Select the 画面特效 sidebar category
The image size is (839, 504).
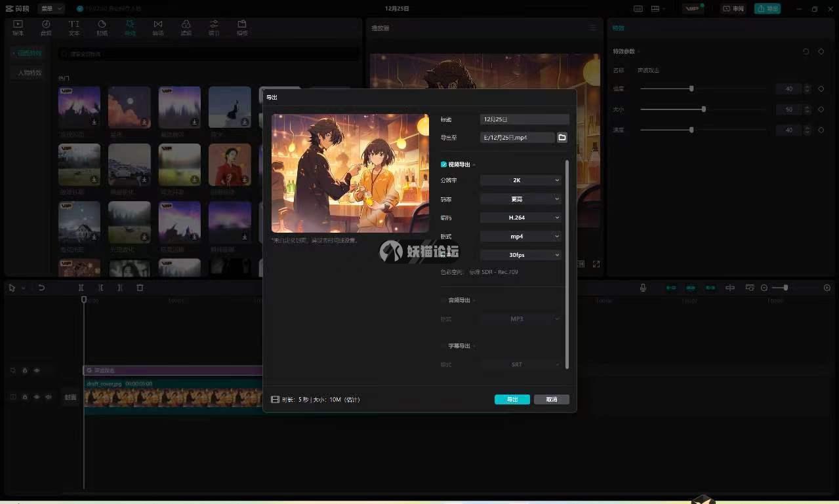[28, 53]
